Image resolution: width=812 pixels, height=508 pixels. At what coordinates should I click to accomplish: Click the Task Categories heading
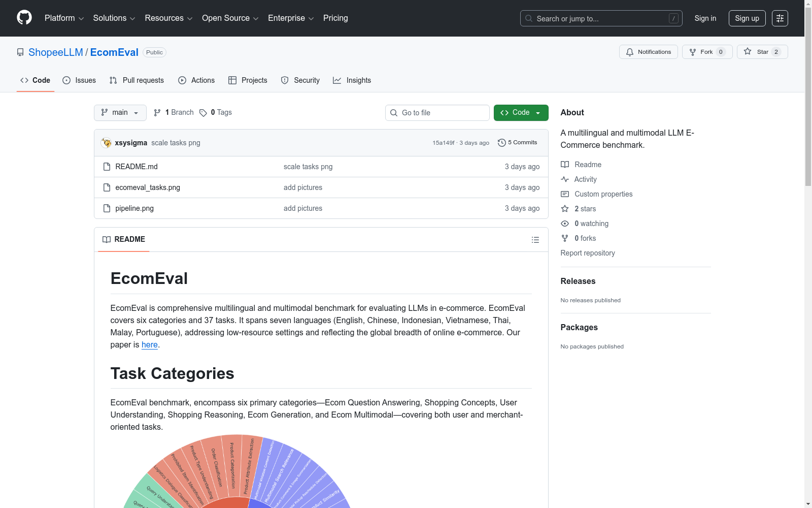(x=173, y=373)
